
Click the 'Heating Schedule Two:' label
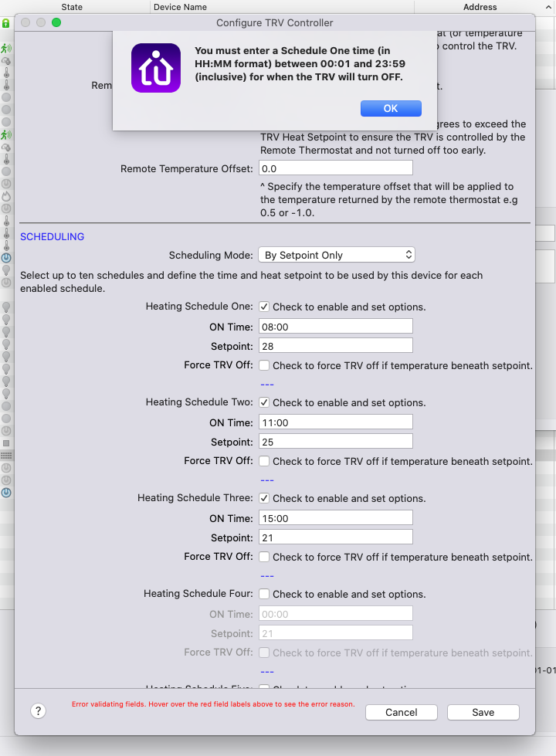pos(199,402)
